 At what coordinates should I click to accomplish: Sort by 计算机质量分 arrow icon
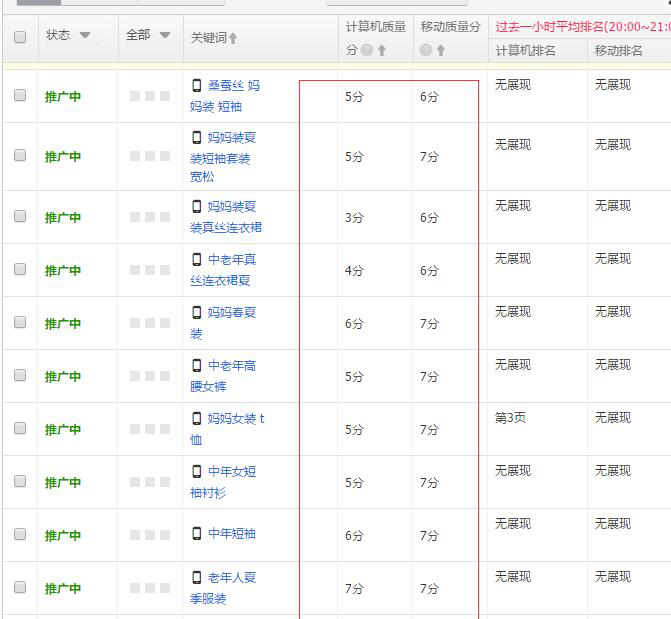(382, 51)
